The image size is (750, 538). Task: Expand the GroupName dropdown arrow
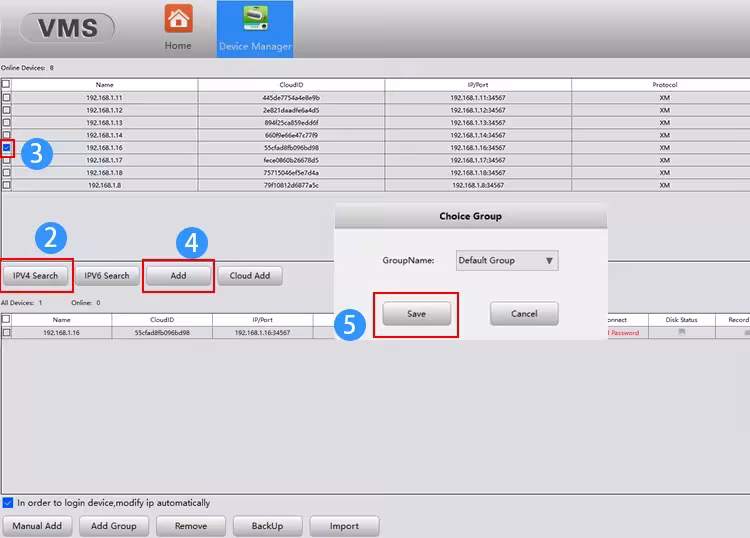[549, 261]
